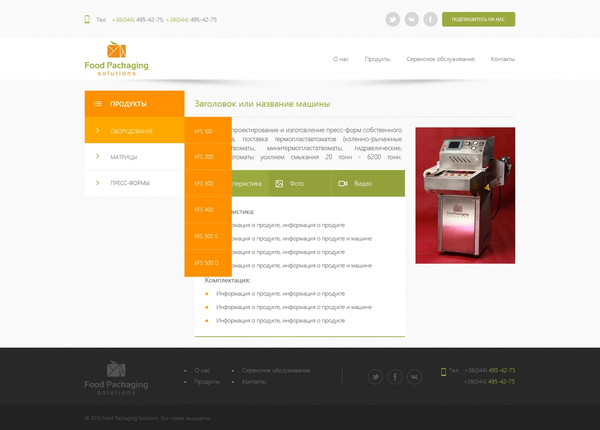The image size is (600, 430).
Task: Open the ПРЕСС-ФОРМЫ sidebar category
Action: 134,183
